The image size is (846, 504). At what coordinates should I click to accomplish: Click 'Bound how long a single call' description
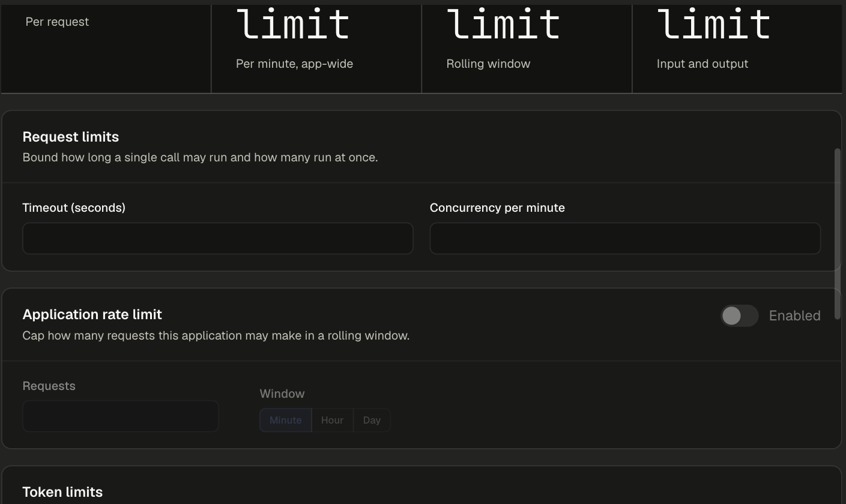point(200,157)
